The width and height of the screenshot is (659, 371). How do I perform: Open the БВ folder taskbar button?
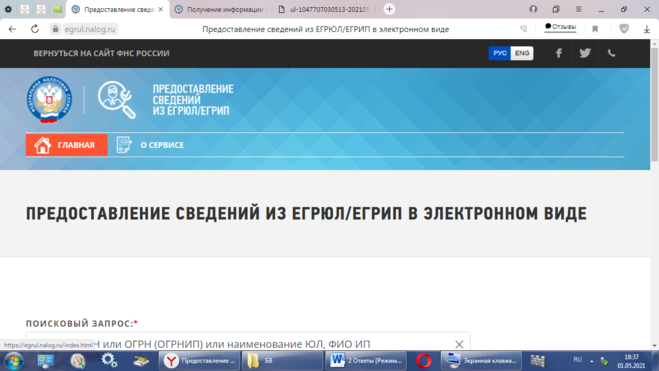tap(282, 361)
